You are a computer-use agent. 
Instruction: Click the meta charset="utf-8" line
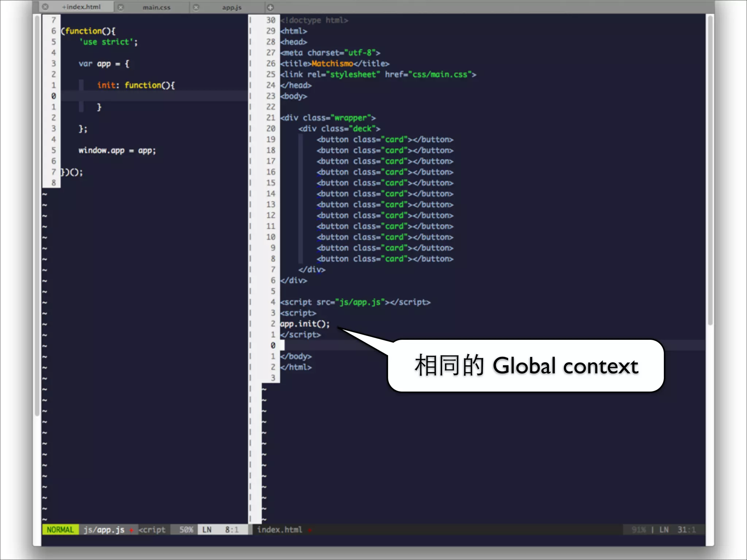330,53
